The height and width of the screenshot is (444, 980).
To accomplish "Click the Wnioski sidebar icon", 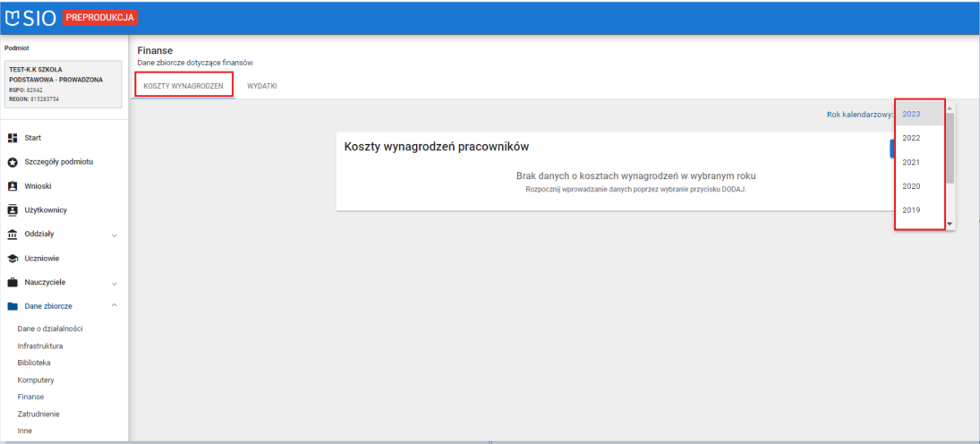I will click(13, 186).
